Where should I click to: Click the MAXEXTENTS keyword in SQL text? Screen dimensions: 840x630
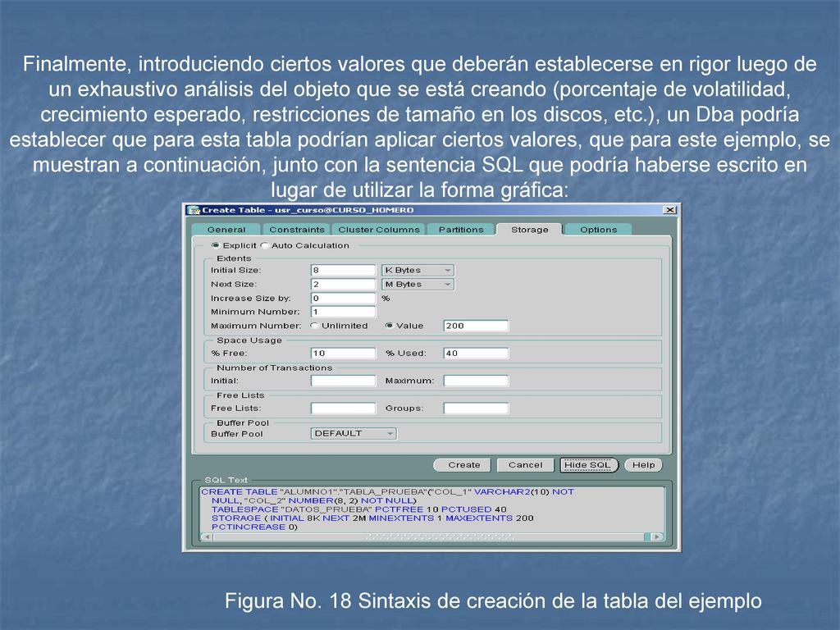tap(479, 518)
